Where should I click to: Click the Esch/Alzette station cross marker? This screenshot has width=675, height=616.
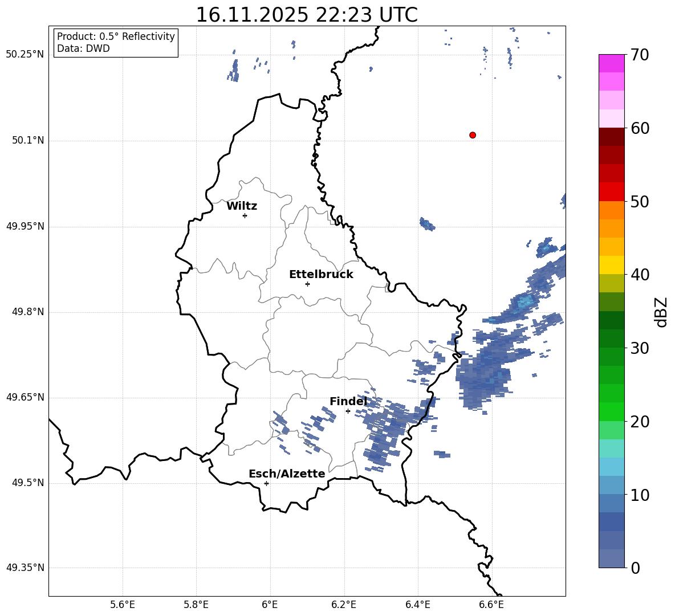(266, 483)
